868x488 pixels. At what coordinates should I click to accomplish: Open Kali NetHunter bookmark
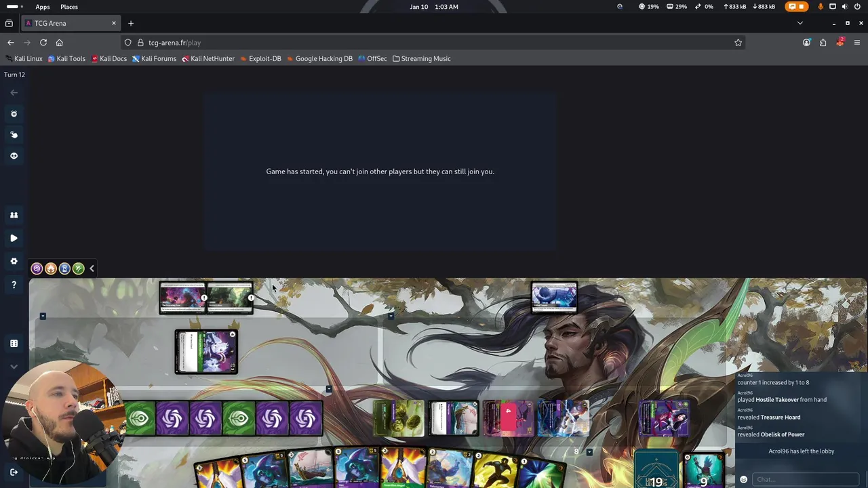(x=208, y=58)
